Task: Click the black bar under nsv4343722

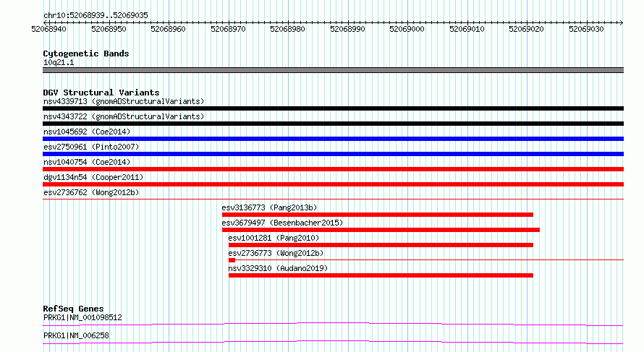Action: point(333,124)
